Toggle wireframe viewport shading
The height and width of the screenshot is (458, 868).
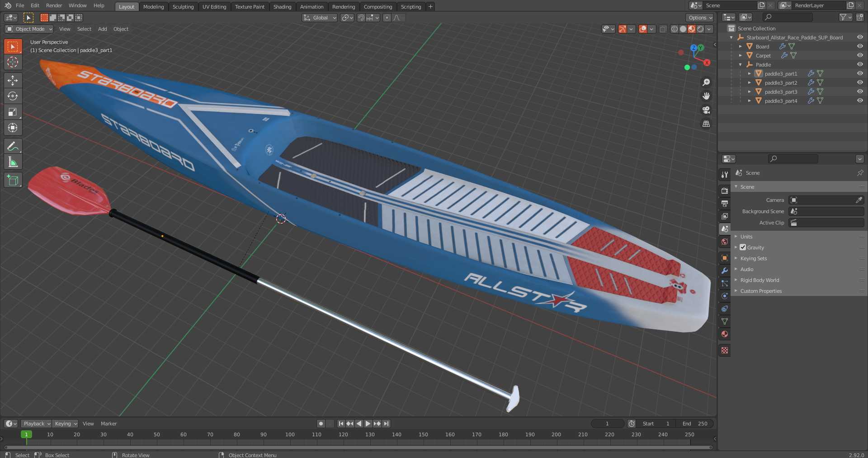[675, 29]
